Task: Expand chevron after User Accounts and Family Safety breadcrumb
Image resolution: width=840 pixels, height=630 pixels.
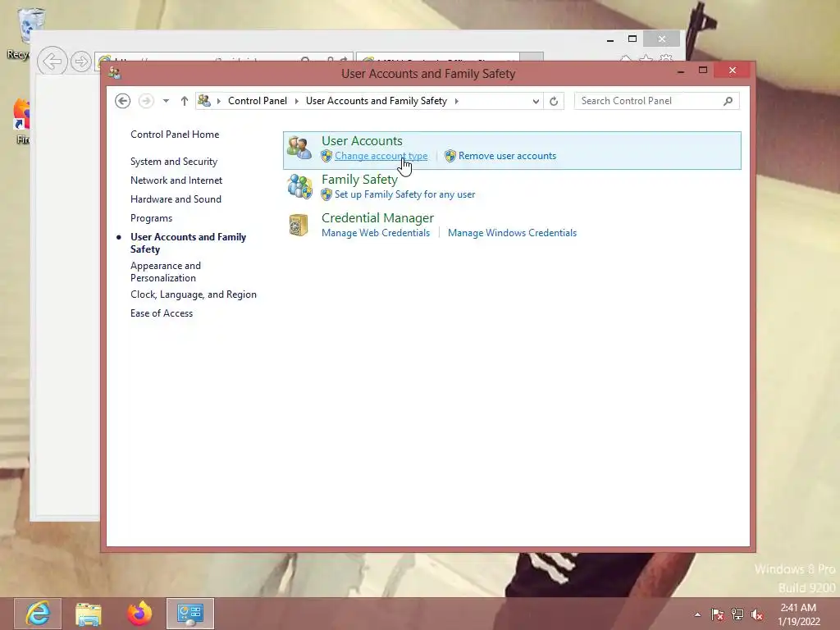Action: tap(456, 101)
